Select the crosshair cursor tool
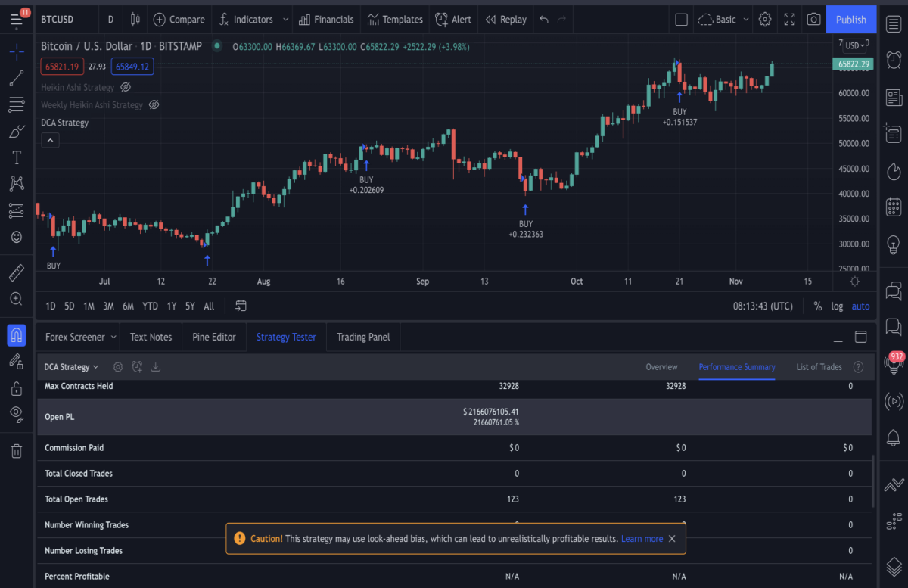The height and width of the screenshot is (588, 908). 16,53
